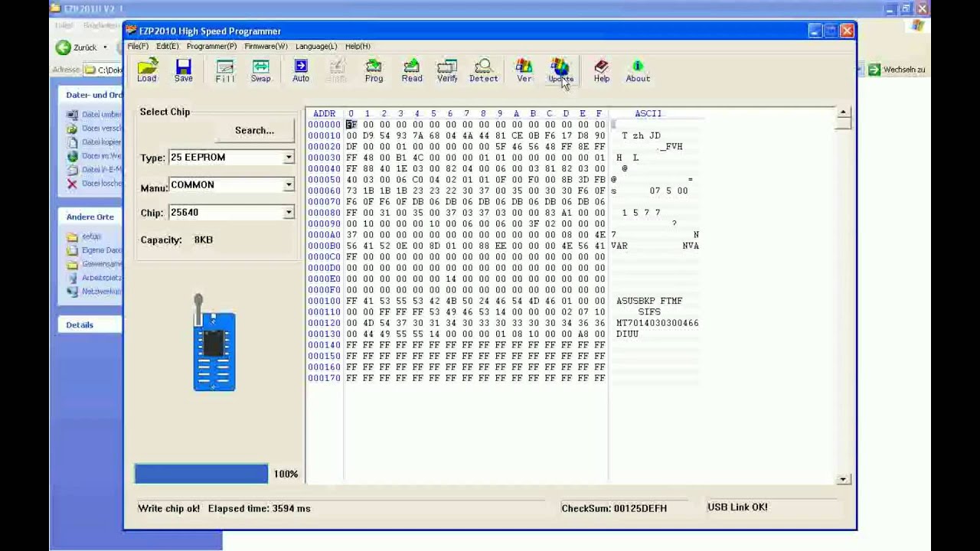Click the blue chip socket adapter image

[x=214, y=343]
